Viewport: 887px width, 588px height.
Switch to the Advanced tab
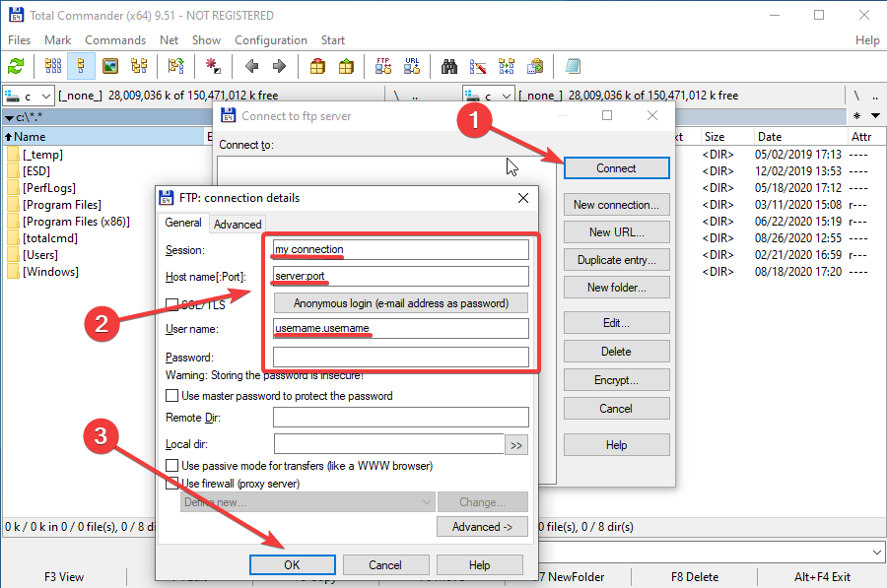click(238, 224)
